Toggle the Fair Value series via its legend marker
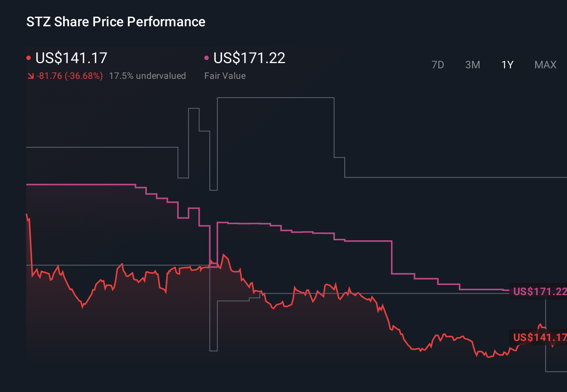Image resolution: width=567 pixels, height=392 pixels. pos(206,57)
